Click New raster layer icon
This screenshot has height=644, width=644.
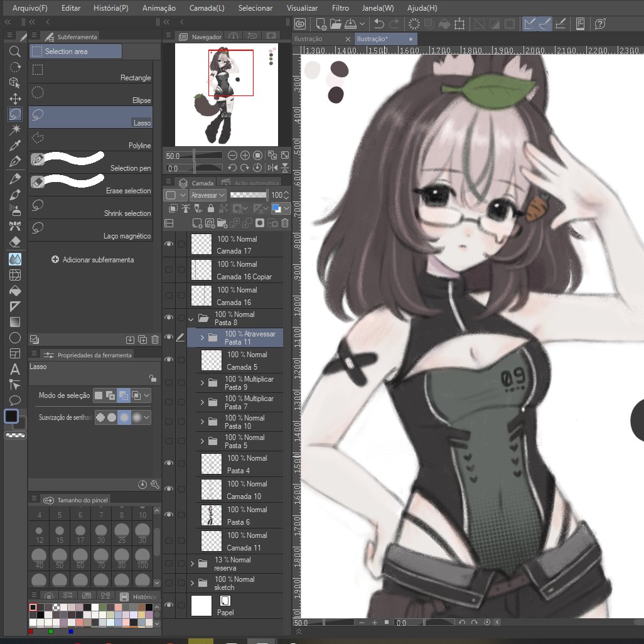coord(197,223)
